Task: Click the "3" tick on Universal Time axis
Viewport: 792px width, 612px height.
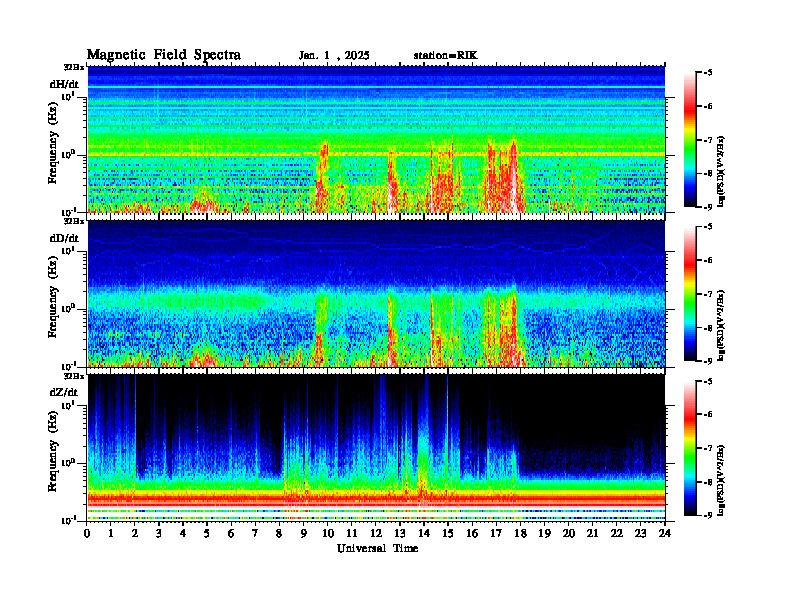Action: (x=159, y=533)
